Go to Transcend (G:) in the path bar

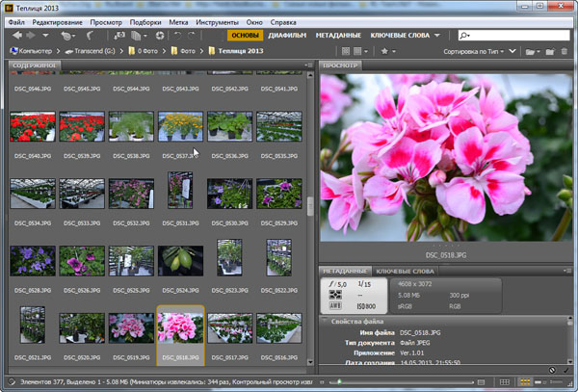pos(90,51)
